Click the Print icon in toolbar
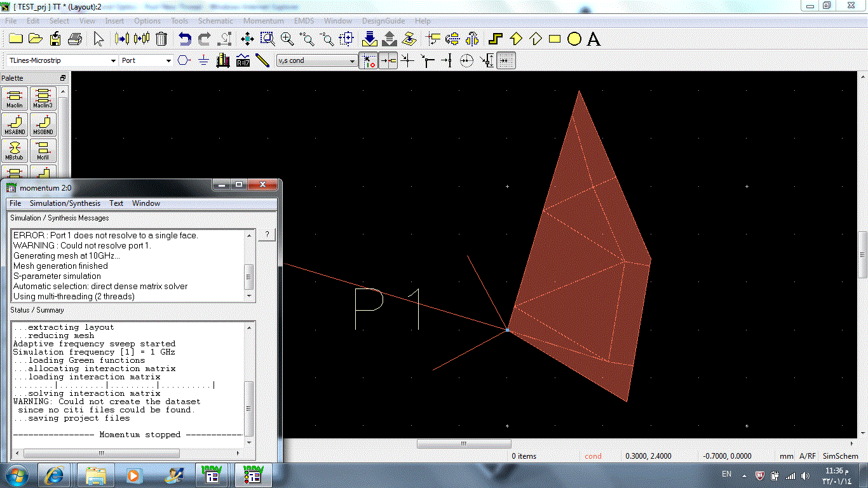This screenshot has height=488, width=868. point(75,39)
